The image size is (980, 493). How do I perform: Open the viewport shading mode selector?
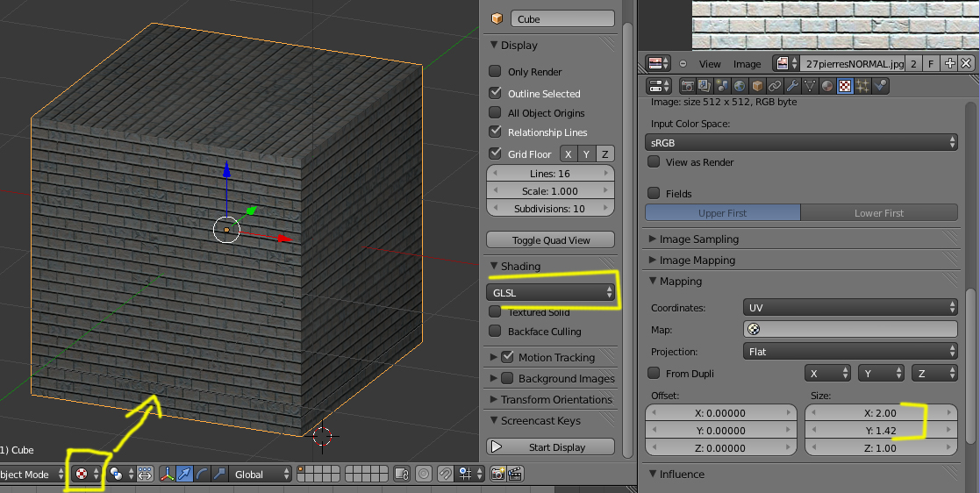[x=87, y=474]
